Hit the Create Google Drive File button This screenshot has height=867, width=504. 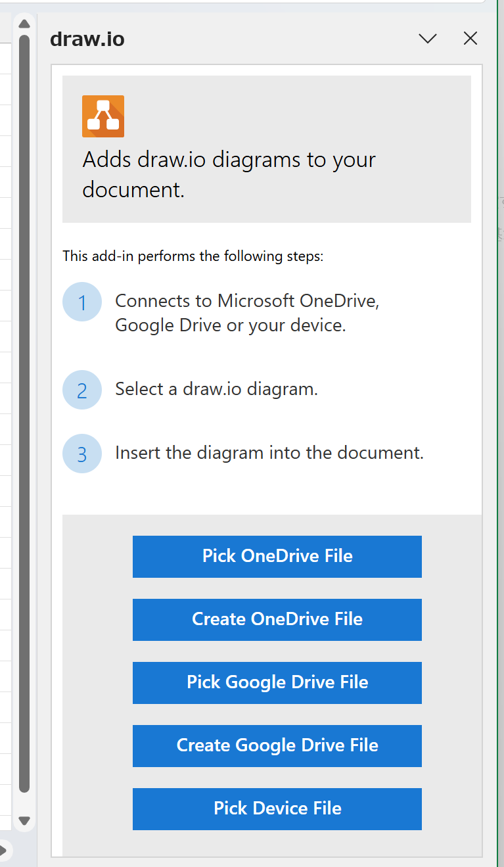point(277,745)
